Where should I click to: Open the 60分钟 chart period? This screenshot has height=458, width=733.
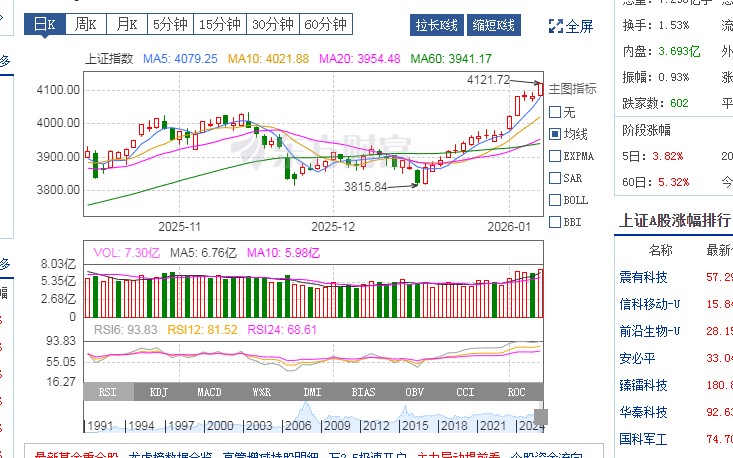pos(324,24)
